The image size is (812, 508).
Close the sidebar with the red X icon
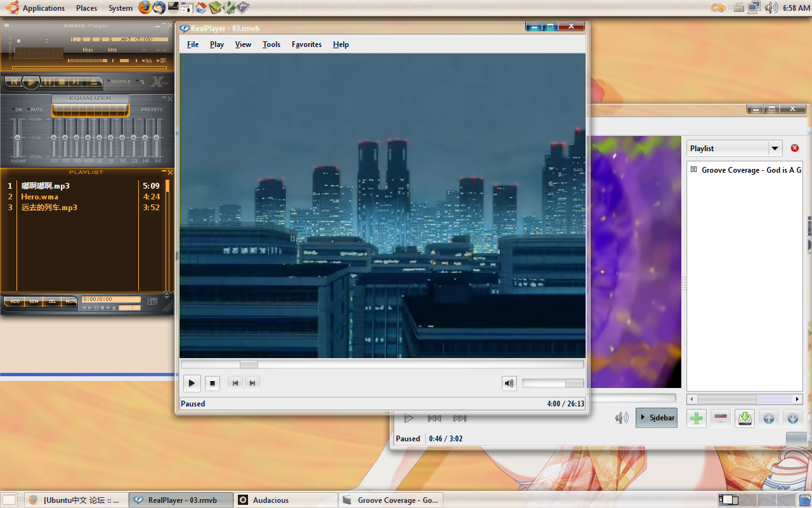(795, 148)
